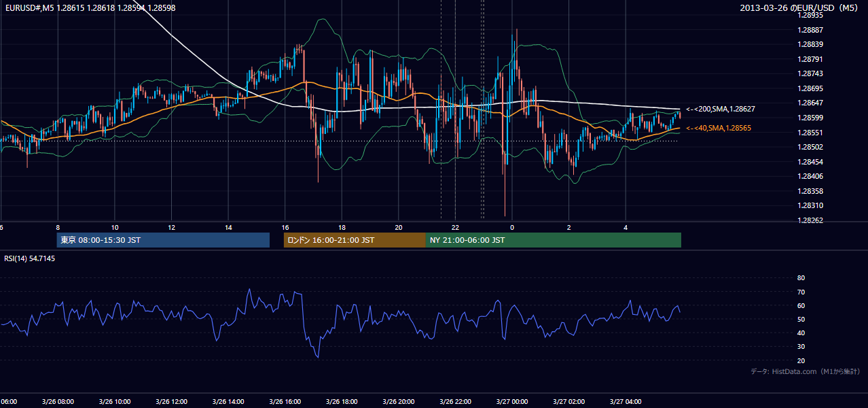The image size is (868, 408).
Task: Click price axis label 1.28502
Action: (x=810, y=147)
